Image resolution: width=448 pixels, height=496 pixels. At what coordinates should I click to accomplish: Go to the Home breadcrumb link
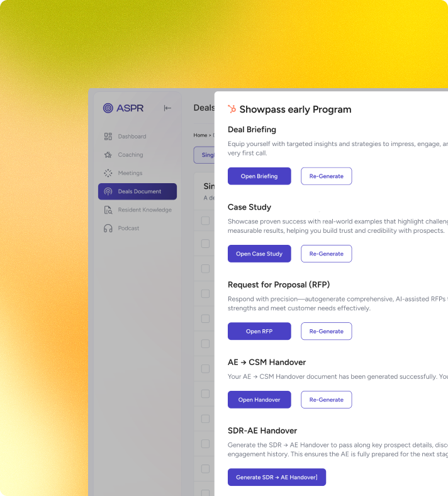200,135
